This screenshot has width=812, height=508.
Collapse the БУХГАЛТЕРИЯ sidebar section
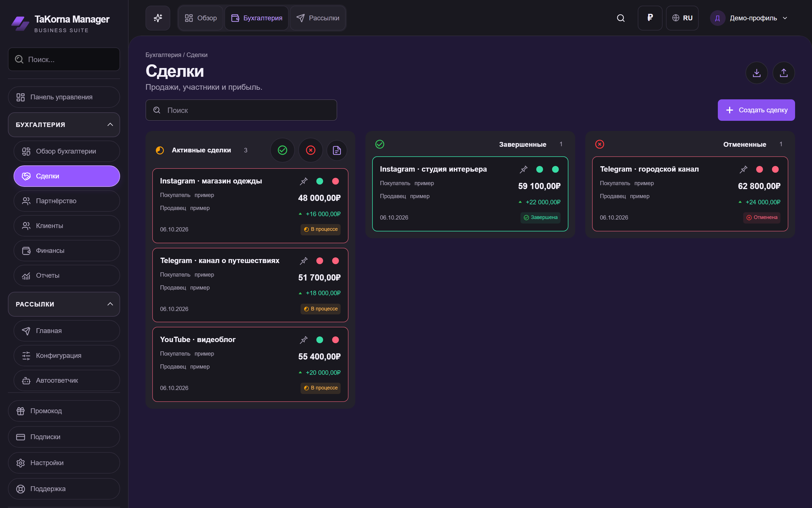pyautogui.click(x=64, y=125)
